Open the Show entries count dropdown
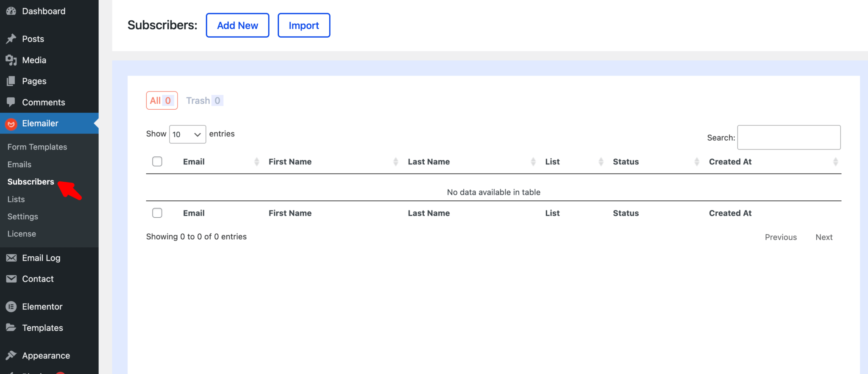Image resolution: width=868 pixels, height=374 pixels. [187, 134]
